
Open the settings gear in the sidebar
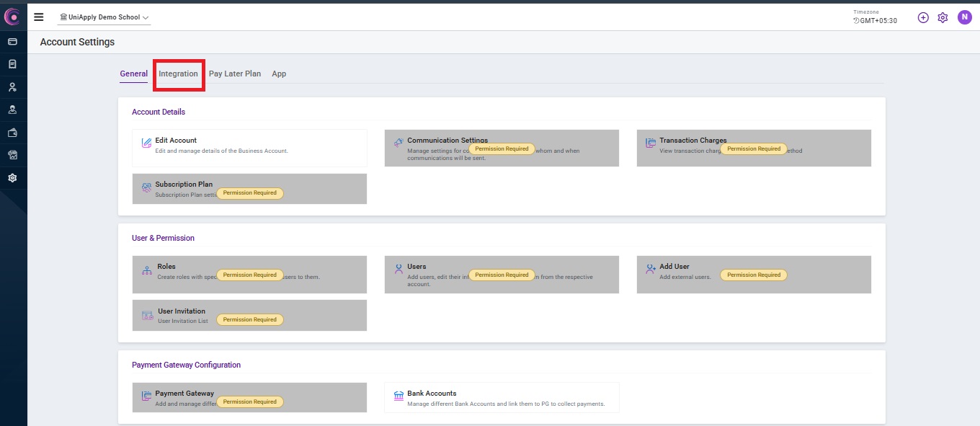click(x=12, y=178)
